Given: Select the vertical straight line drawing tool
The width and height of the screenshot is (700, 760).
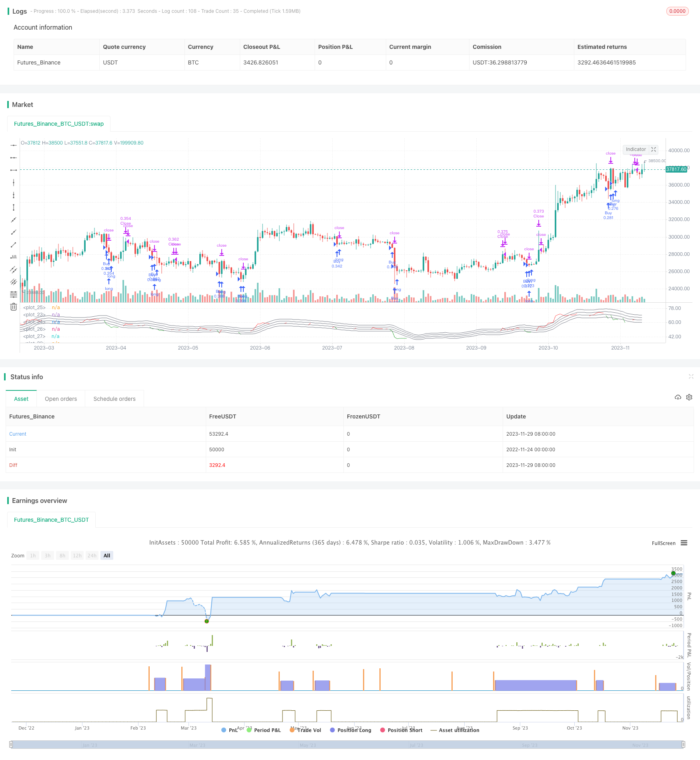Looking at the screenshot, I should [x=14, y=183].
